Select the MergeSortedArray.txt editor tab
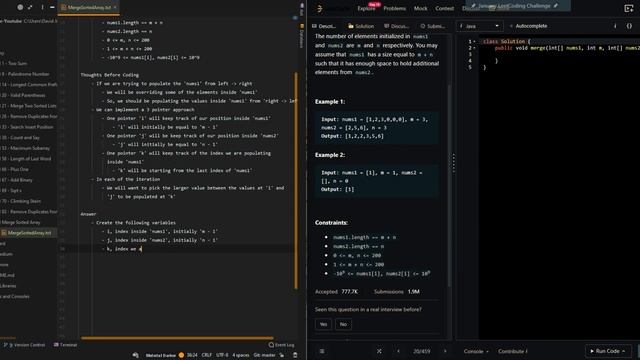Viewport: 640px width, 360px height. [88, 7]
